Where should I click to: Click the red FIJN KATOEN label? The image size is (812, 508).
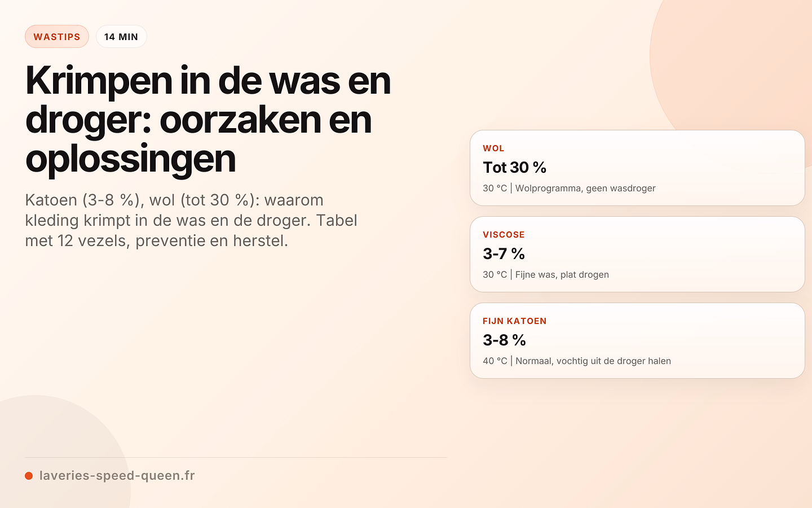point(514,321)
